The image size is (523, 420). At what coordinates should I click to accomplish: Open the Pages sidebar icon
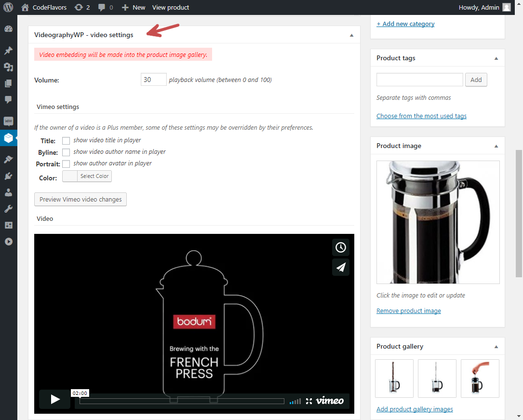8,83
